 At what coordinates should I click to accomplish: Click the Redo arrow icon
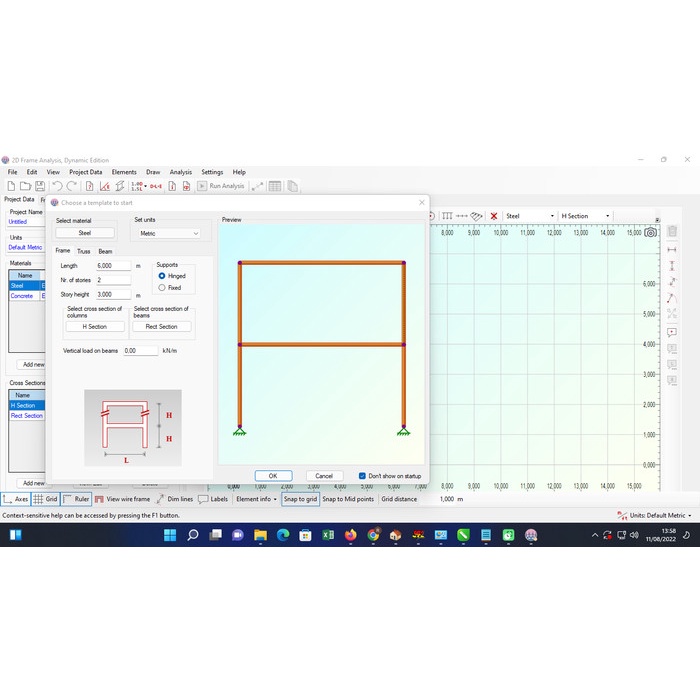point(71,186)
